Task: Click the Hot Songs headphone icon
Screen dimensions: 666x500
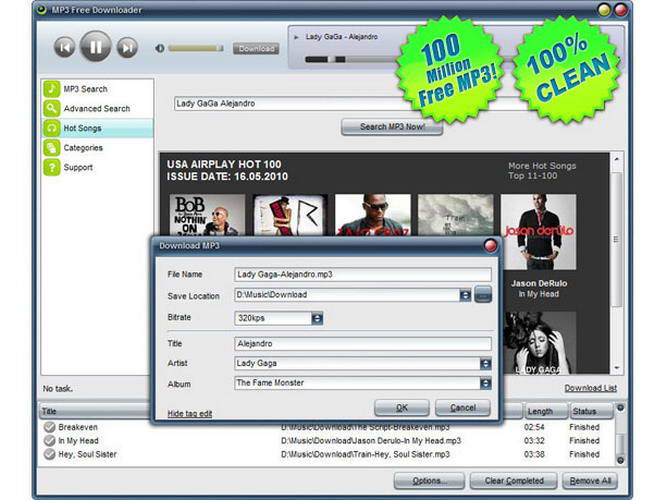Action: pos(51,128)
